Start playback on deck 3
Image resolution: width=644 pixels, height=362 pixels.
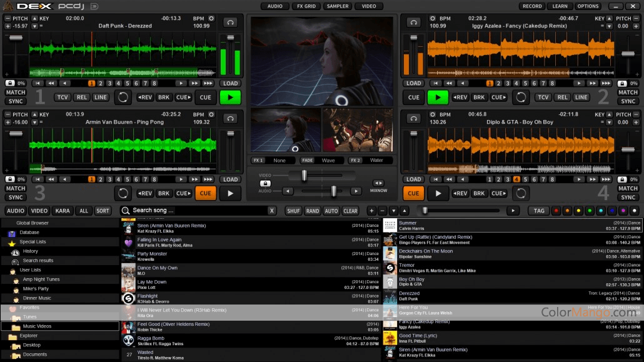pos(230,194)
